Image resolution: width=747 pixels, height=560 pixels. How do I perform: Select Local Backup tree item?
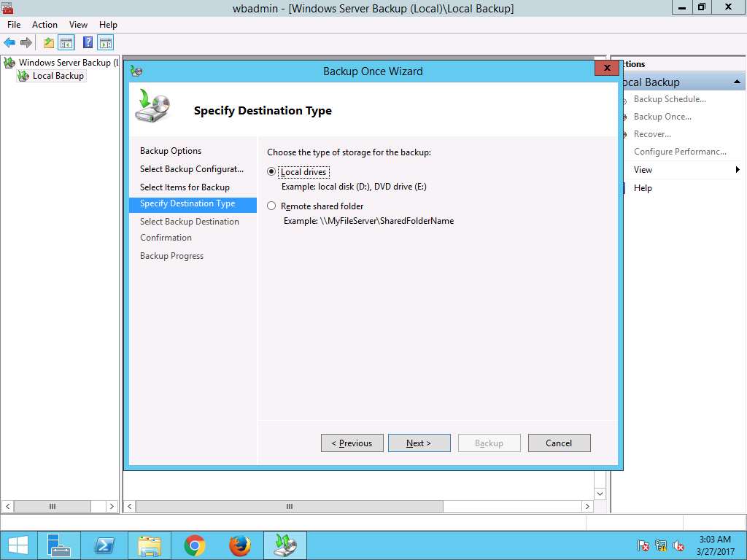tap(58, 76)
